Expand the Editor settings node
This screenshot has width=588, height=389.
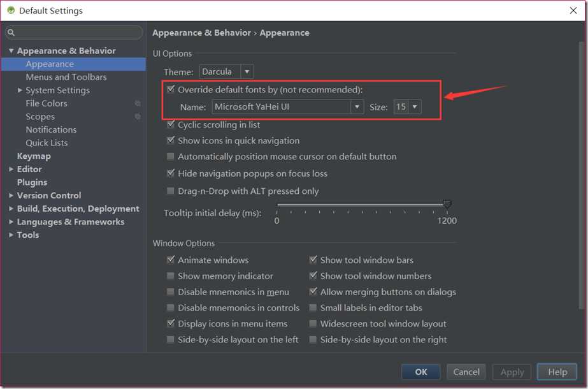point(11,170)
